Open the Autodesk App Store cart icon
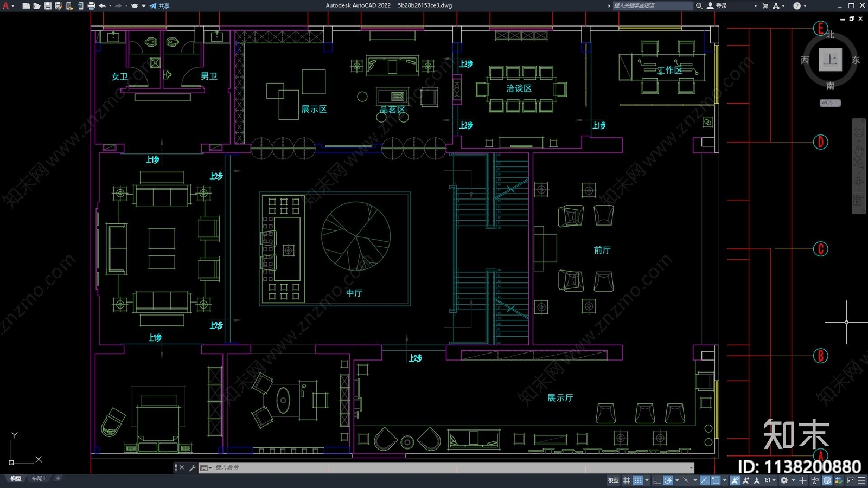Image resolution: width=868 pixels, height=488 pixels. (765, 6)
